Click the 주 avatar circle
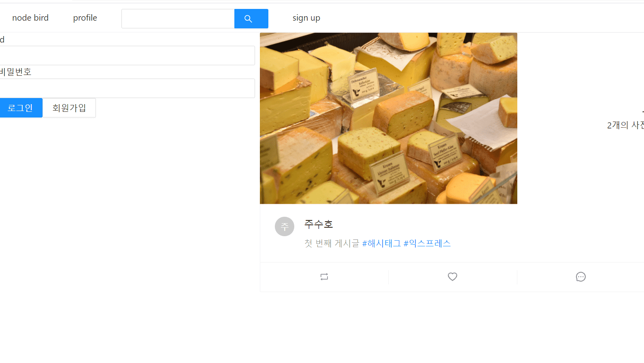The height and width of the screenshot is (363, 644). pos(285,226)
